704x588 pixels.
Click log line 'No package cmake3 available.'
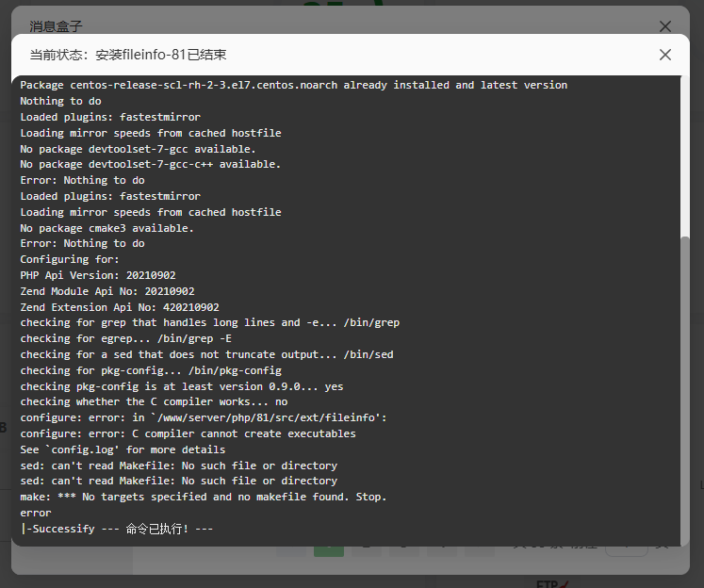(106, 228)
